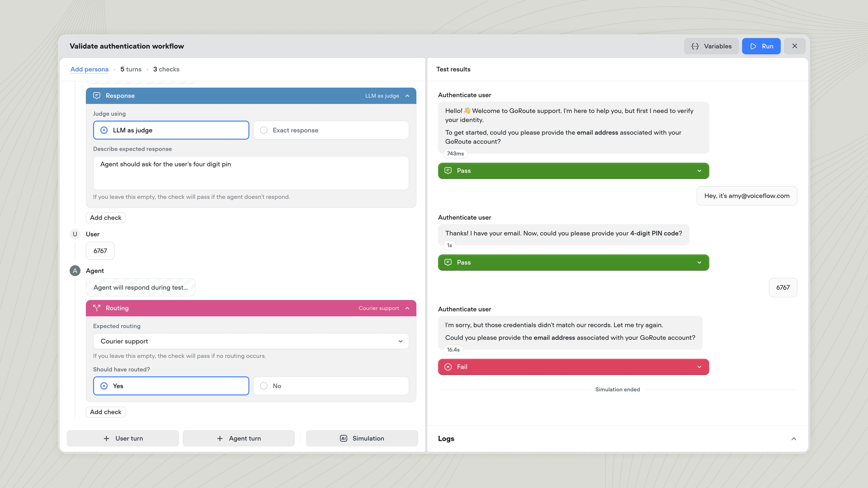
Task: Click the Validate authentication workflow title
Action: 127,46
